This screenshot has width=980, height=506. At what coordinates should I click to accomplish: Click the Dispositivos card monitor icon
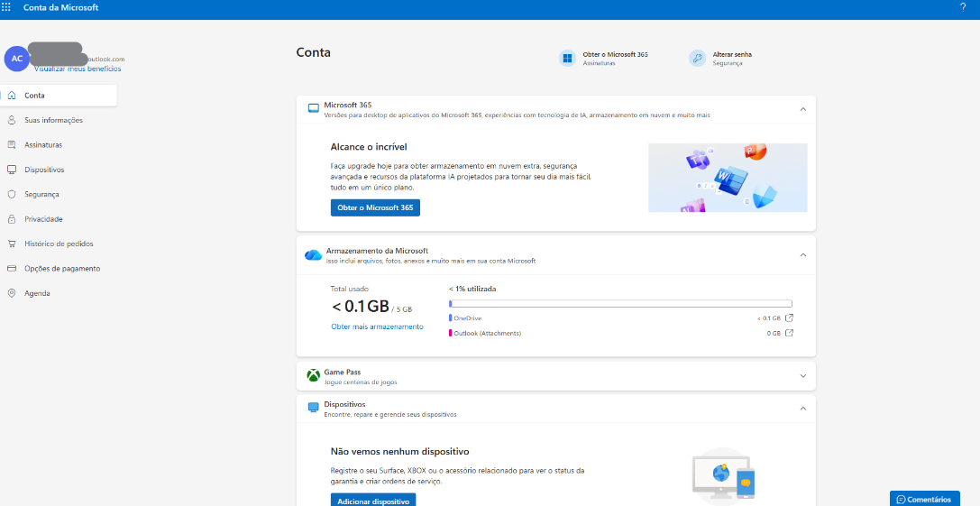(x=314, y=408)
